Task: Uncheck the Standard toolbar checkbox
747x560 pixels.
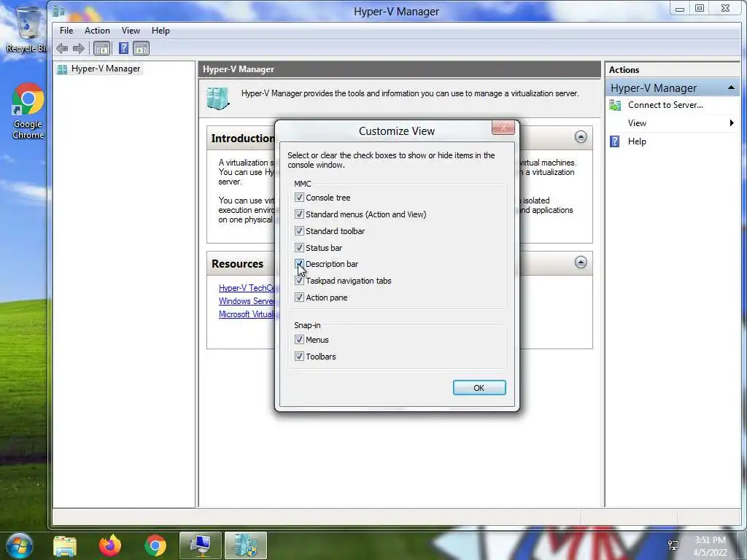Action: [x=299, y=231]
